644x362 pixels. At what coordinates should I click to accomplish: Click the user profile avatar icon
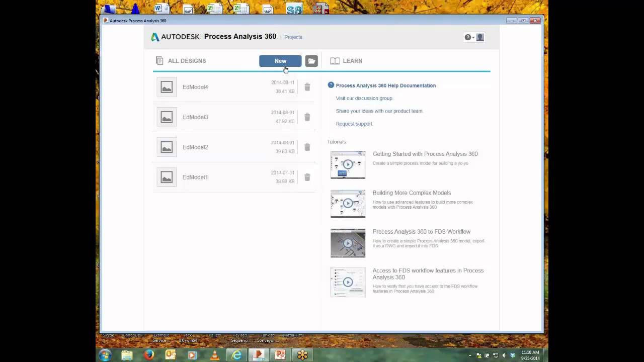coord(480,37)
